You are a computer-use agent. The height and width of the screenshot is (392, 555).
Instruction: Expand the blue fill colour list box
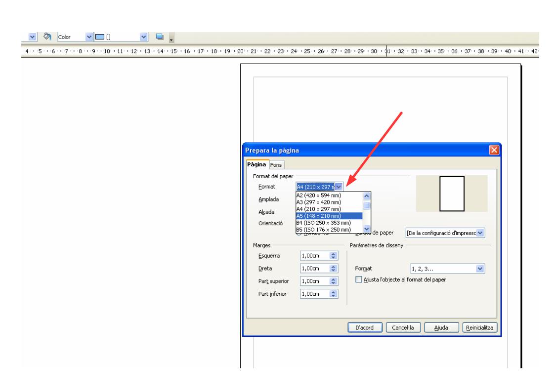143,37
